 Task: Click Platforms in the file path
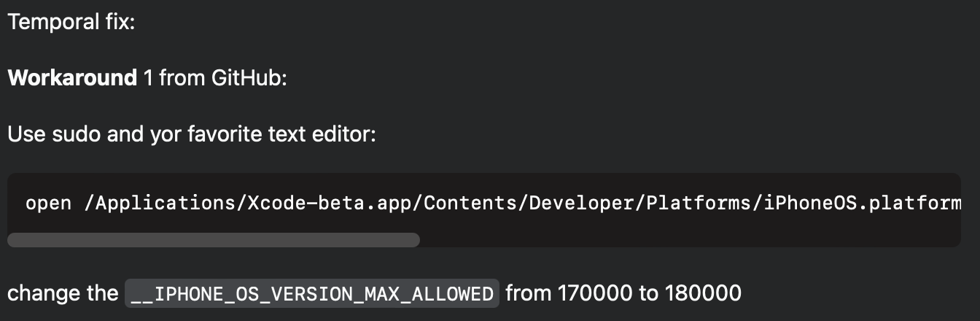point(699,203)
